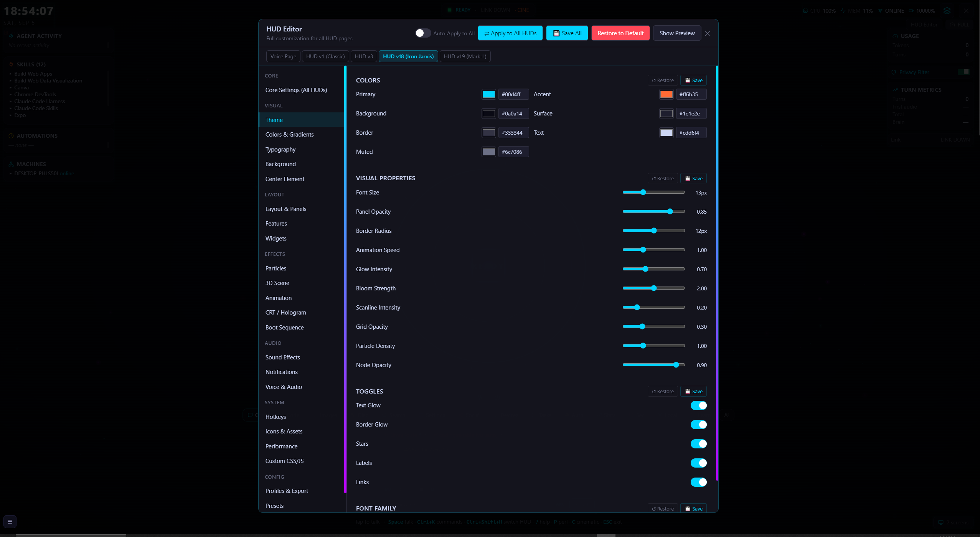Adjust the Panel Opacity slider

coord(653,211)
